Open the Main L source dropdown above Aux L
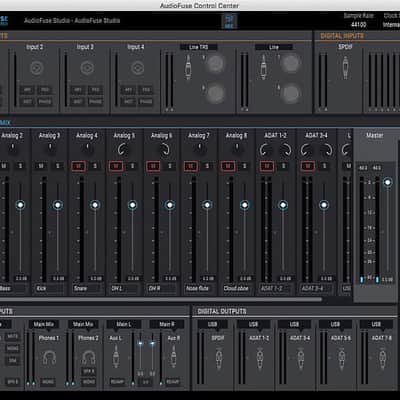 pos(124,324)
